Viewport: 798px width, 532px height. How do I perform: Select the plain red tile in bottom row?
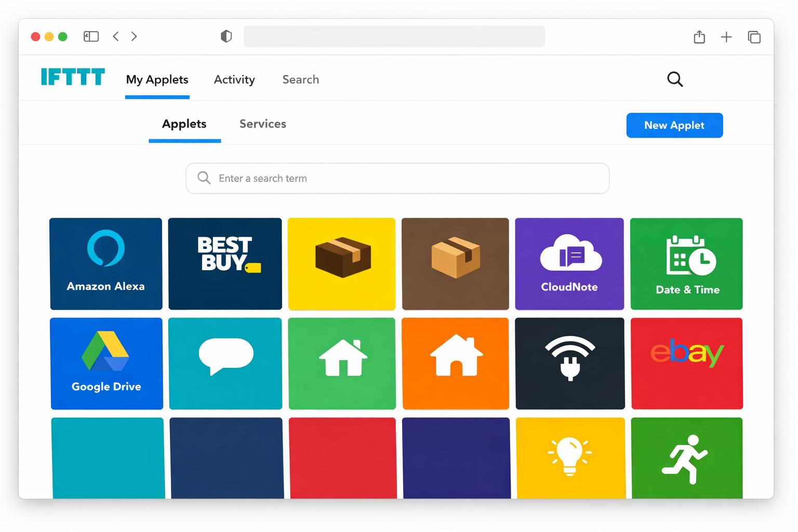click(343, 458)
